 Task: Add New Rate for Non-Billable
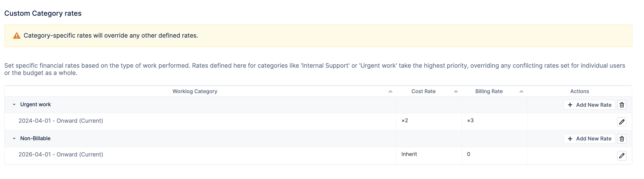(x=589, y=138)
